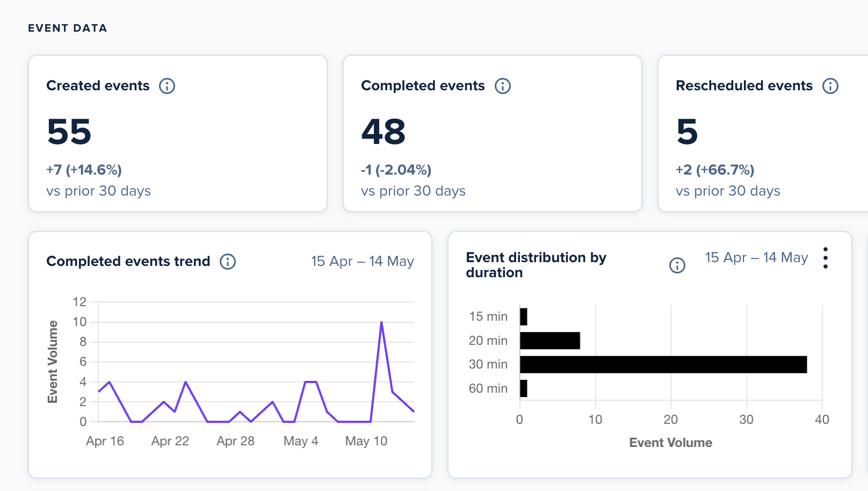
Task: Click the date range on the trend chart
Action: tap(363, 261)
